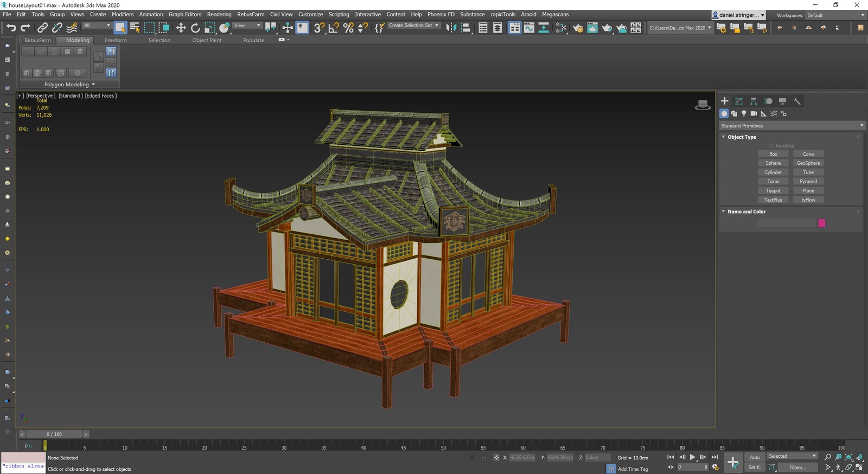Open the Motion panel tab
868x474 pixels.
click(x=768, y=101)
